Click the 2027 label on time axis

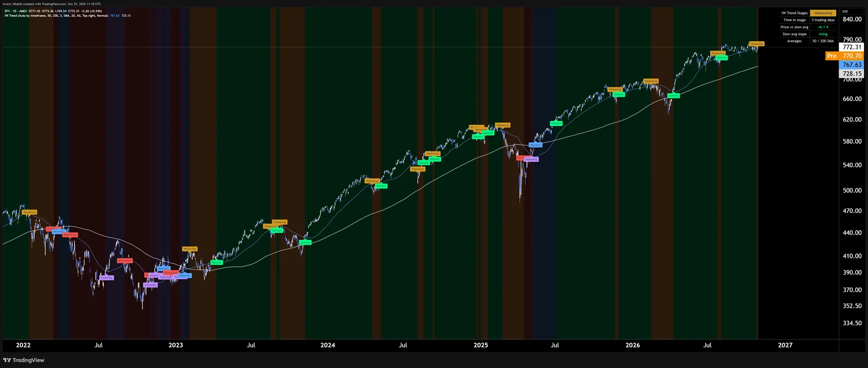785,345
